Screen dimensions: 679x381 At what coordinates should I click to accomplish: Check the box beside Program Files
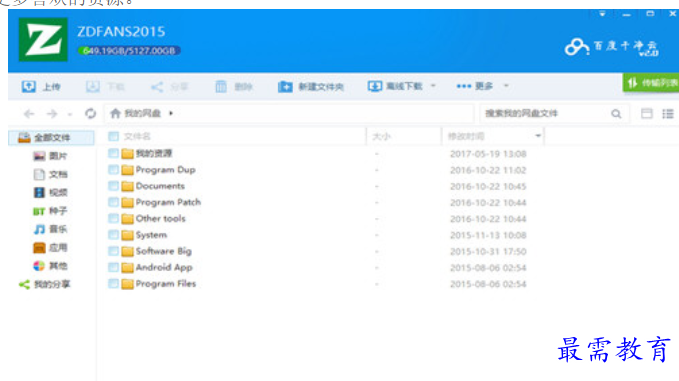pyautogui.click(x=113, y=284)
